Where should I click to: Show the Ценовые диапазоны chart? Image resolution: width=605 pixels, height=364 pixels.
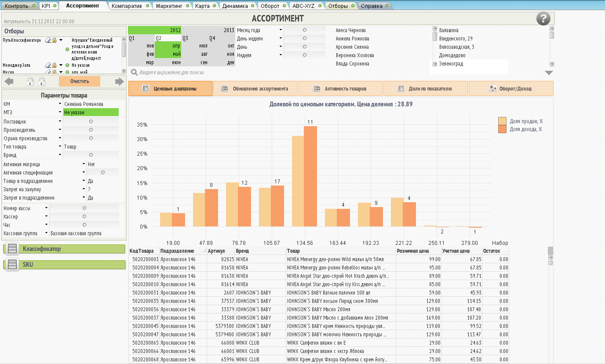point(170,88)
